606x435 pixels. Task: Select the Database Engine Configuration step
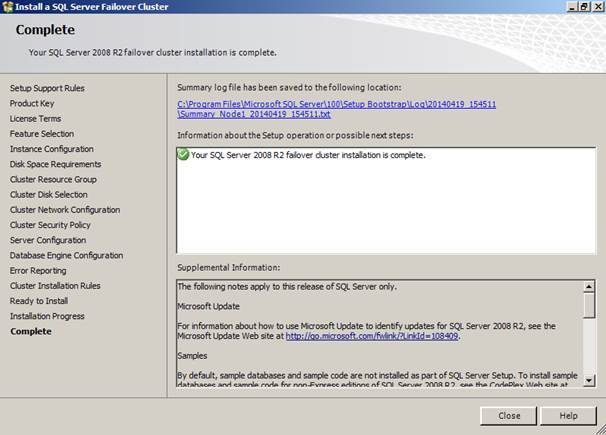pos(66,255)
